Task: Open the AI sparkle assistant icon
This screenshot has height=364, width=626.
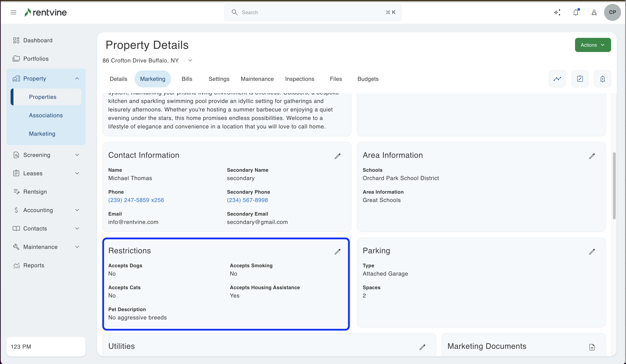Action: 557,12
